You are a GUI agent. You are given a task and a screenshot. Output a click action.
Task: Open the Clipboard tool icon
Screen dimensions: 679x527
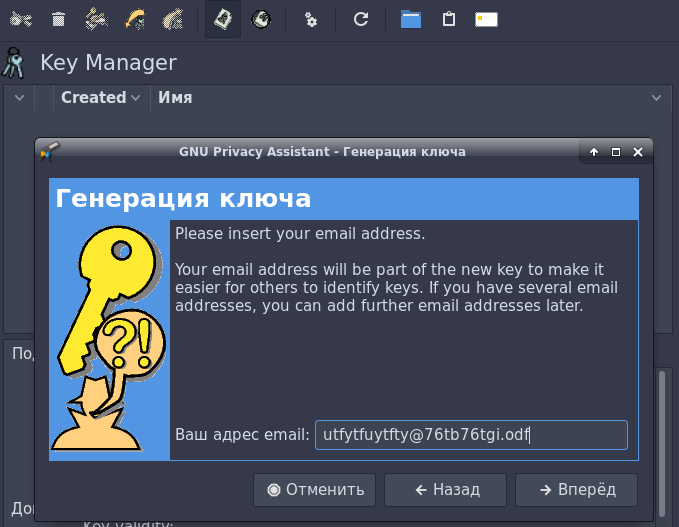(x=449, y=19)
